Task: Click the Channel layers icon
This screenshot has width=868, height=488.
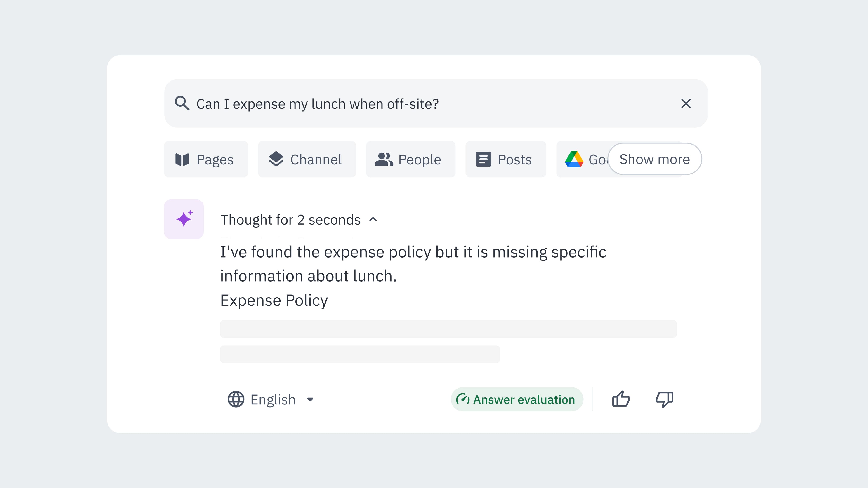Action: pos(276,159)
